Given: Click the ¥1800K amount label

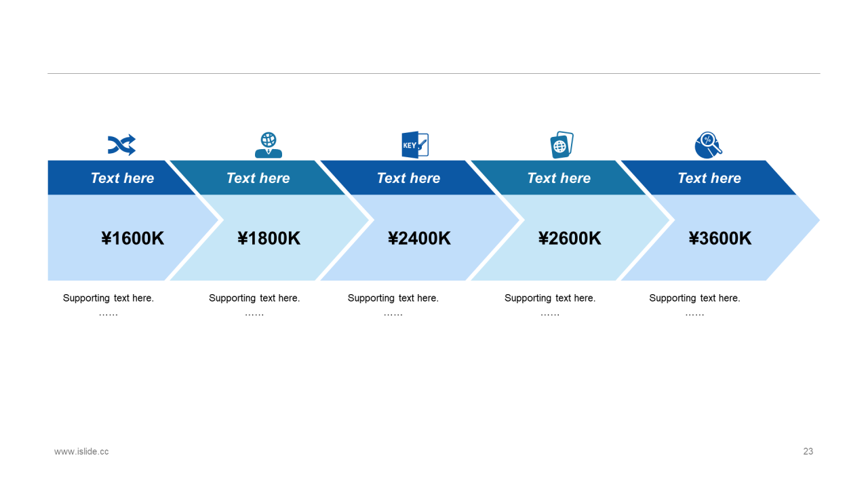Looking at the screenshot, I should point(269,239).
